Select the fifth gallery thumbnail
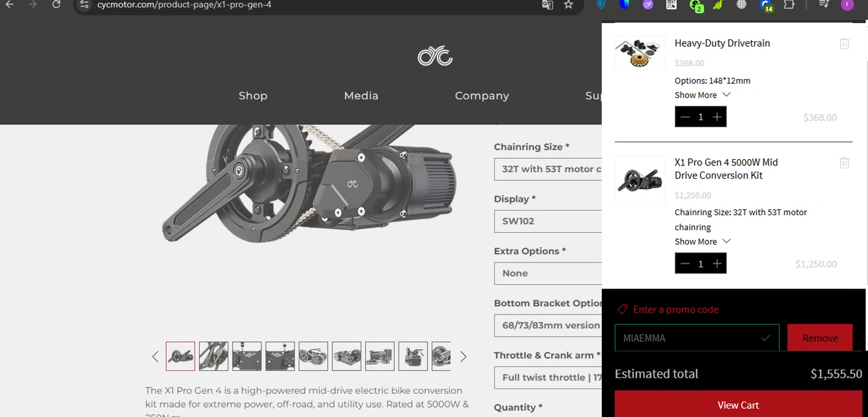The height and width of the screenshot is (417, 868). point(313,356)
